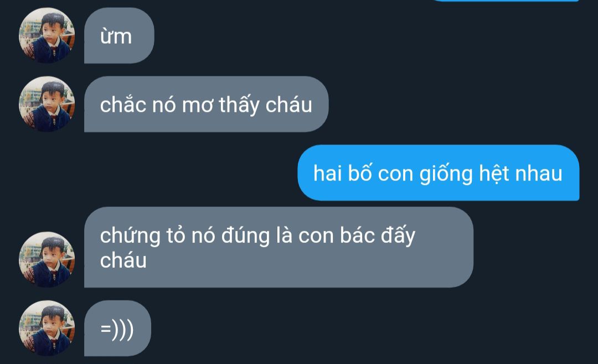Open profile picture beside "chứng tỏ nó đúng" message

point(47,259)
